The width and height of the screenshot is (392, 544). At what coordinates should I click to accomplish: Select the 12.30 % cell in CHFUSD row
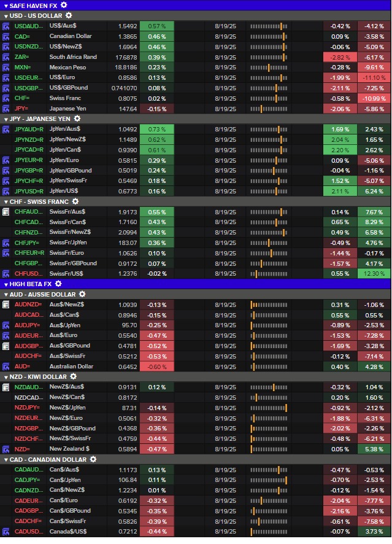[x=374, y=274]
